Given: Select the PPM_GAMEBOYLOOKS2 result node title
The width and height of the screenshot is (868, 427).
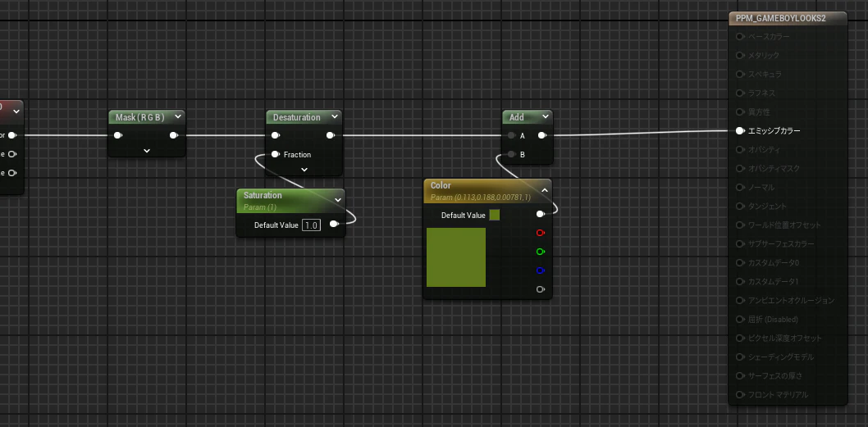Looking at the screenshot, I should click(780, 18).
